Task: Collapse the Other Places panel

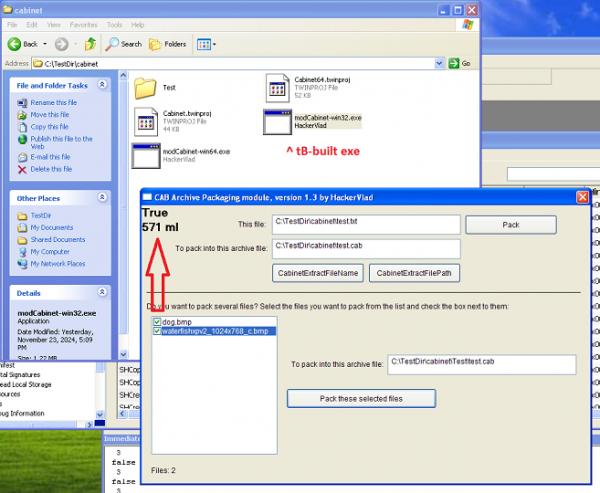Action: point(102,197)
